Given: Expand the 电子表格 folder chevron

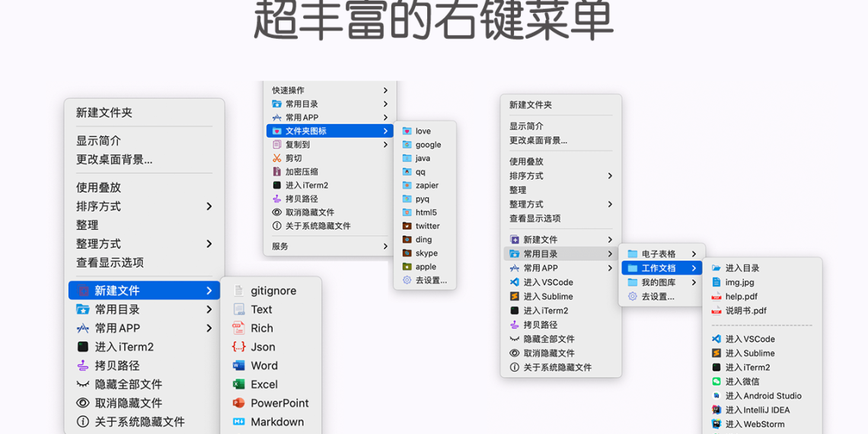Looking at the screenshot, I should pos(694,254).
